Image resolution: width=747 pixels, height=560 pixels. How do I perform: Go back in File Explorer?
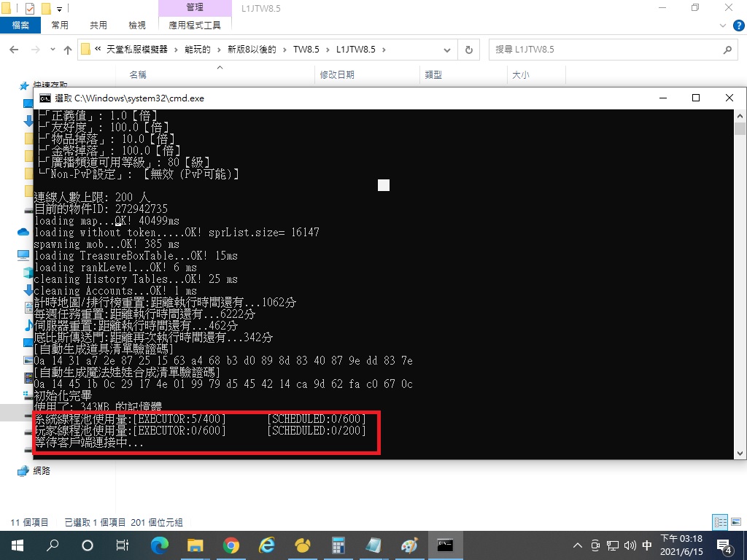pos(15,50)
